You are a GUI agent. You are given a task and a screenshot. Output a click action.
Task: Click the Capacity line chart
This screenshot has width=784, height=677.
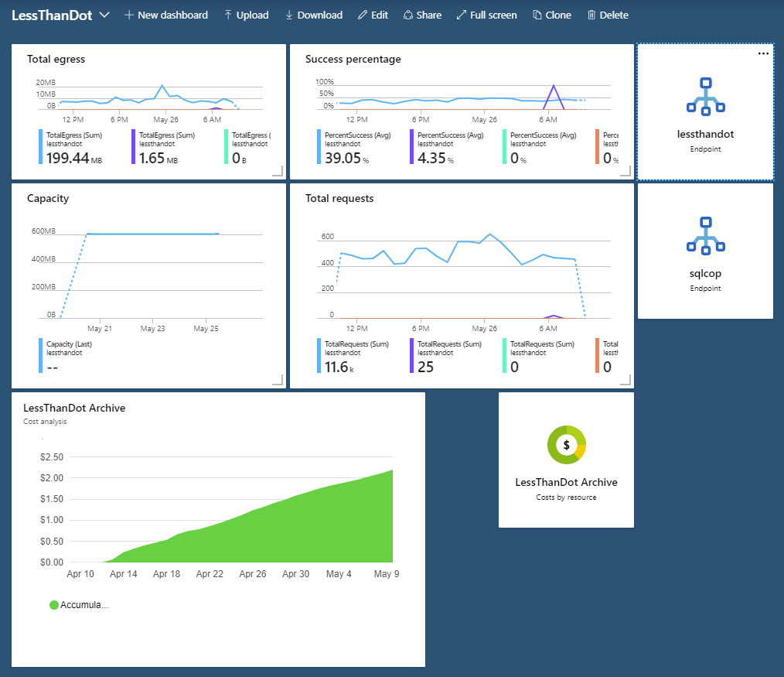(x=150, y=275)
